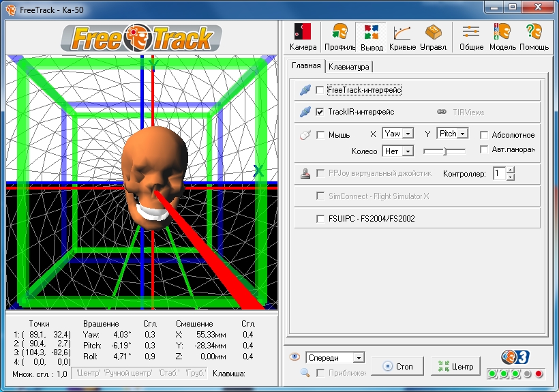Click the Pitch value -6,19°
The height and width of the screenshot is (392, 559).
(121, 346)
